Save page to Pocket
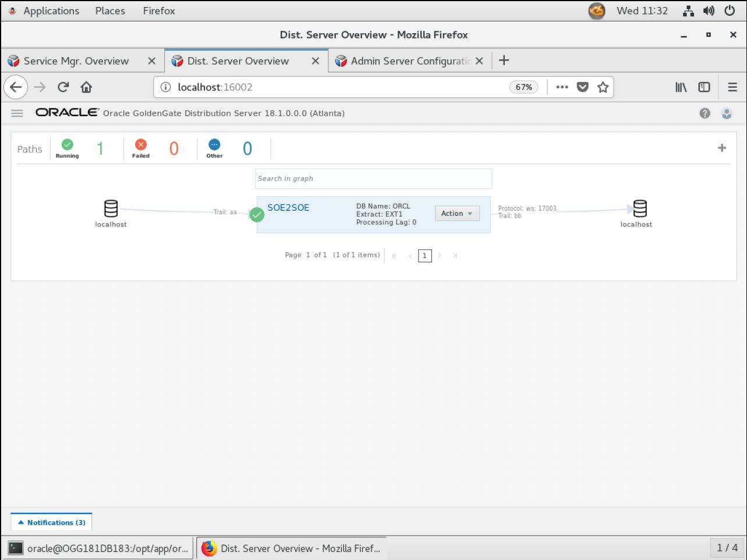747x560 pixels. tap(582, 87)
